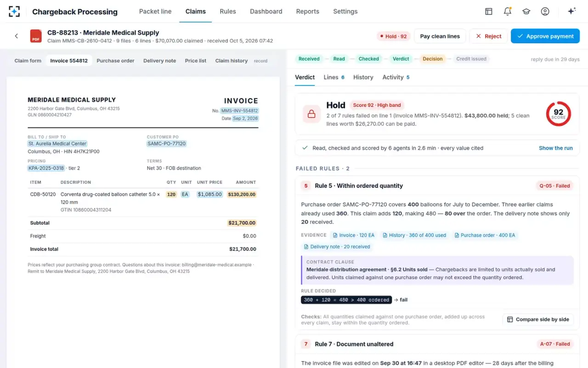
Task: Click the Decision stage in progress tracker
Action: 433,59
